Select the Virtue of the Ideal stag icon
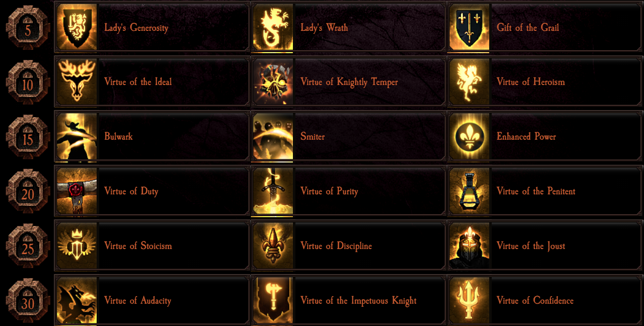Image resolution: width=644 pixels, height=326 pixels. click(77, 82)
